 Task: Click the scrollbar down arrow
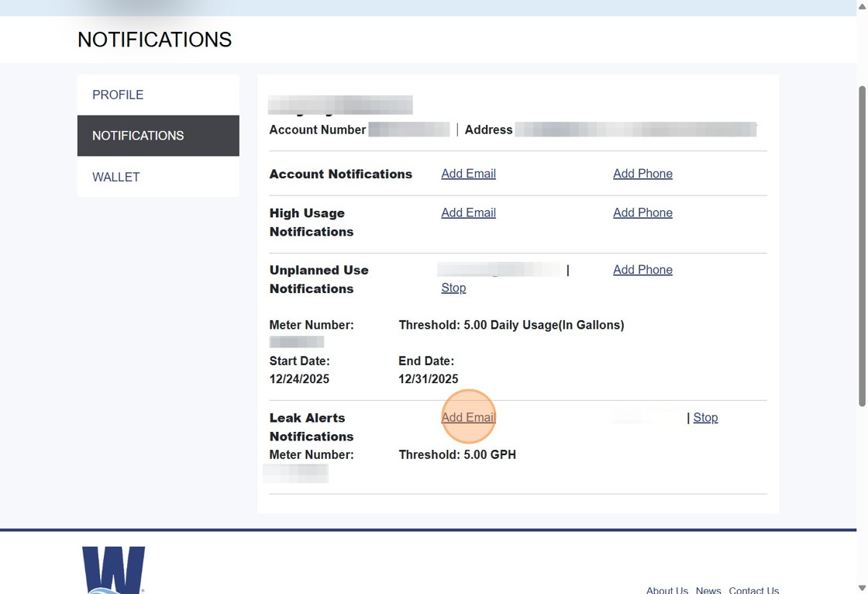(862, 588)
